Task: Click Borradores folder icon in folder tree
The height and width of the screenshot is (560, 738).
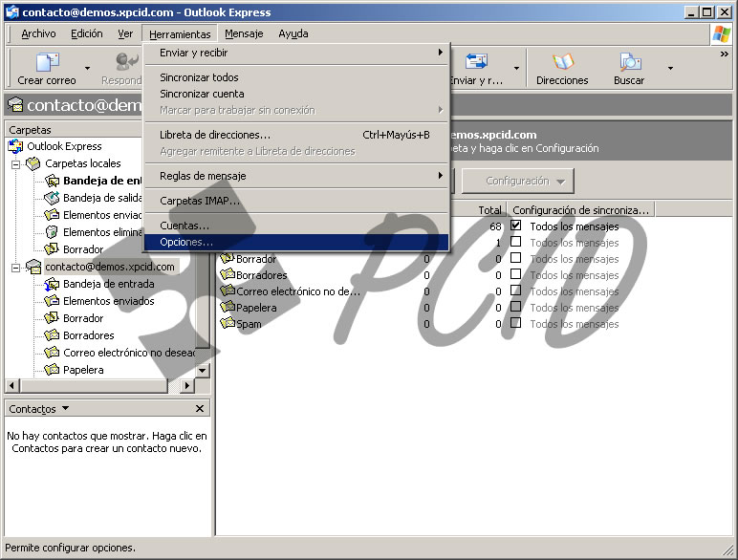Action: click(x=52, y=335)
